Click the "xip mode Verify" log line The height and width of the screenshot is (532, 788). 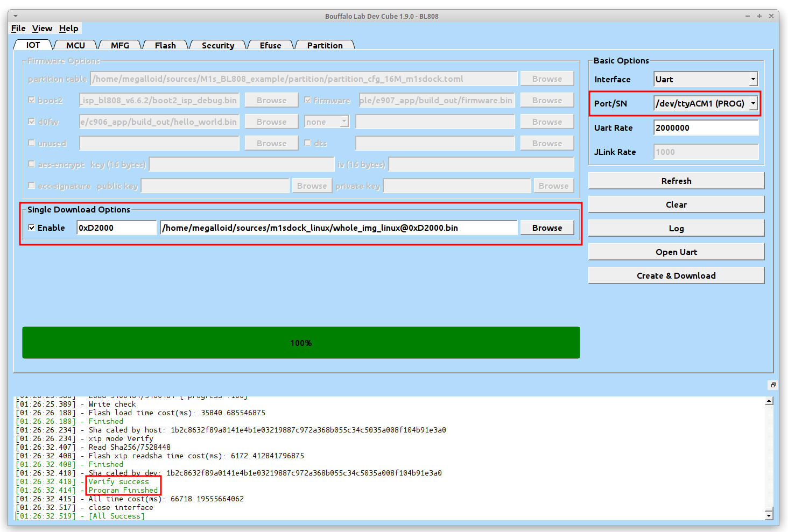pyautogui.click(x=121, y=438)
